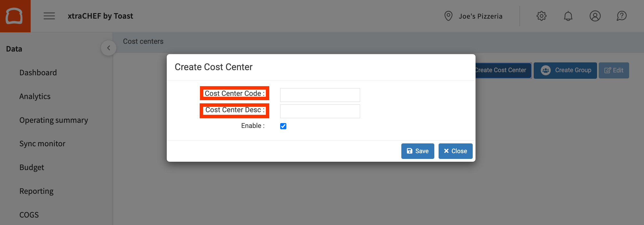Image resolution: width=644 pixels, height=225 pixels.
Task: Click the Create Group button
Action: 565,70
